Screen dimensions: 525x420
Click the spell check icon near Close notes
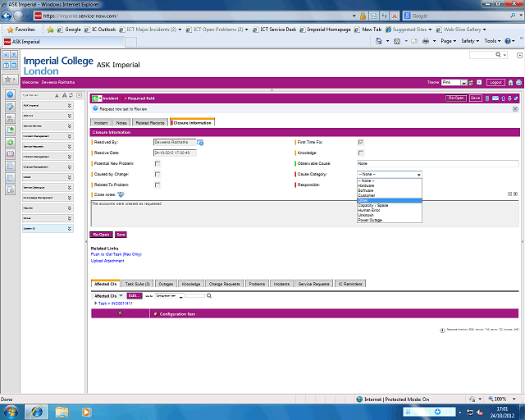coord(121,194)
